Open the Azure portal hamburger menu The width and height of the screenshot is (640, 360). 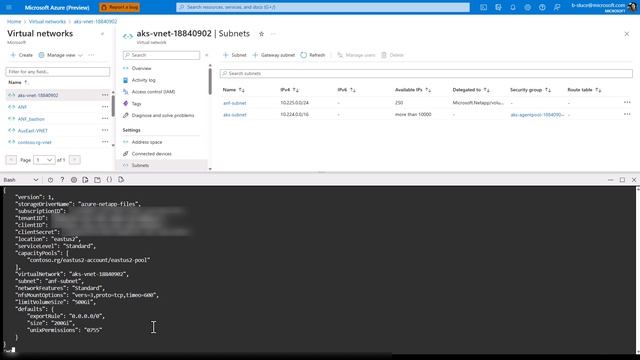(x=9, y=7)
